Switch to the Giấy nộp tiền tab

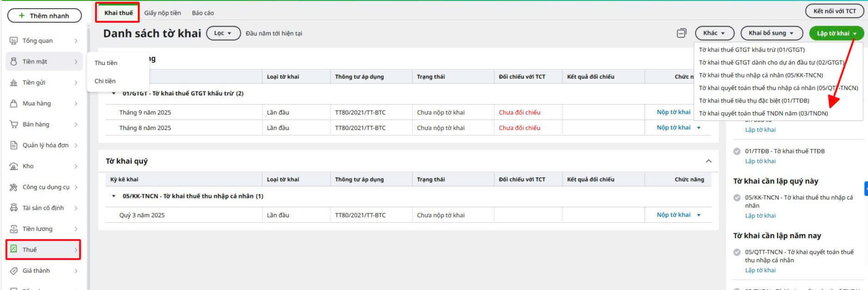(x=162, y=13)
